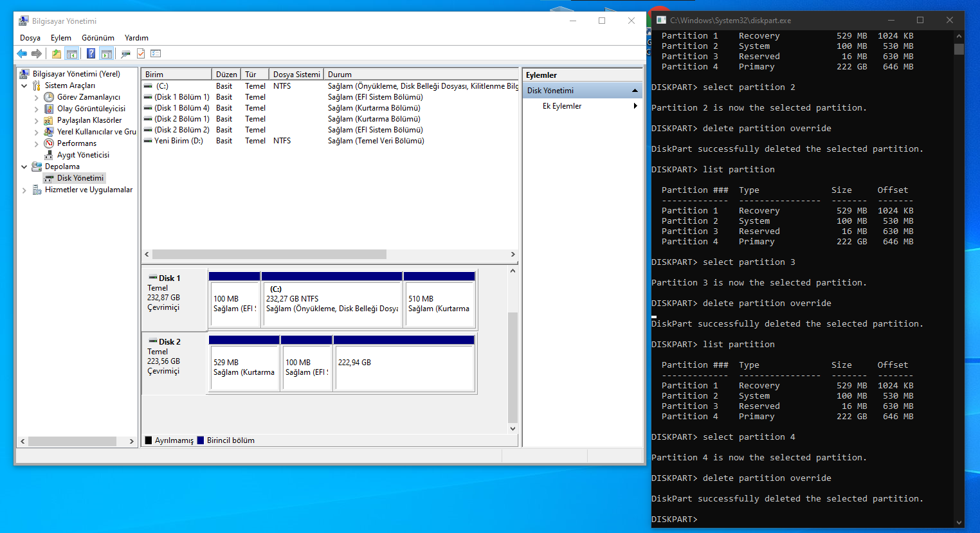Open the Dosya menu

[30, 38]
